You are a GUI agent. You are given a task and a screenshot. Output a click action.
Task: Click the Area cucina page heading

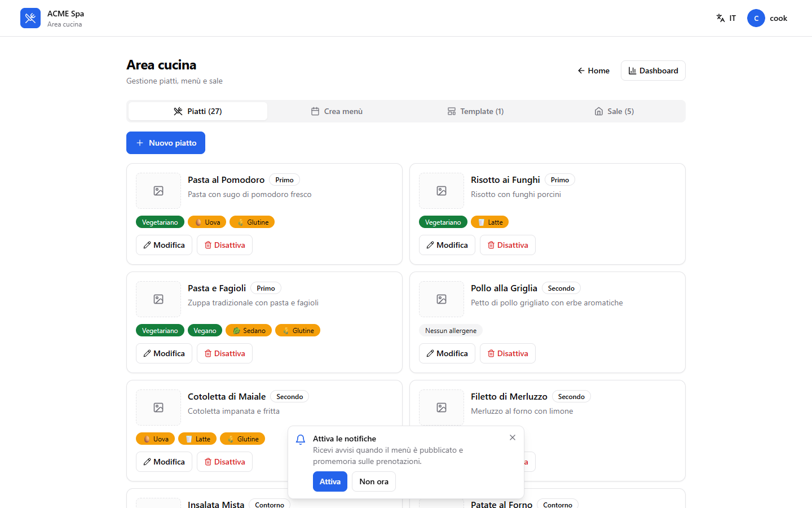[161, 65]
